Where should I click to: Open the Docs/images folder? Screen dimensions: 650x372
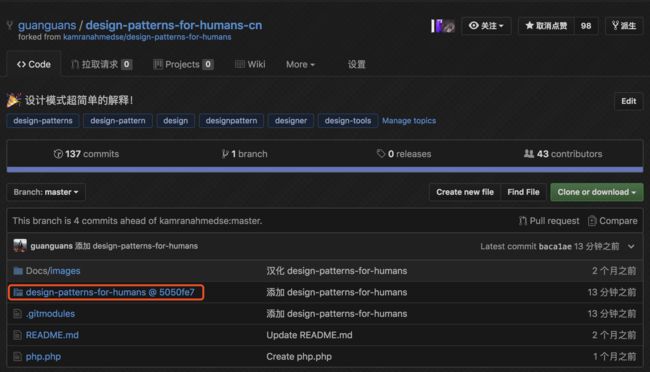(53, 271)
